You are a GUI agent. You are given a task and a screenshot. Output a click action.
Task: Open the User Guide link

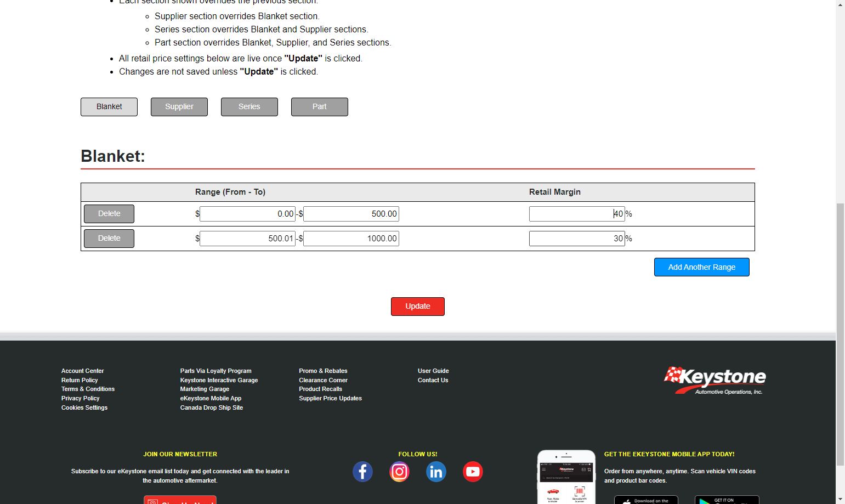(433, 371)
